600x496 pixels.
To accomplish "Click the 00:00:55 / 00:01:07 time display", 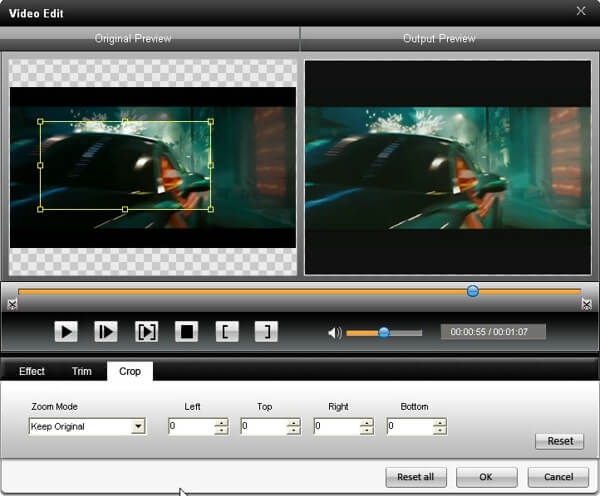I will (493, 332).
